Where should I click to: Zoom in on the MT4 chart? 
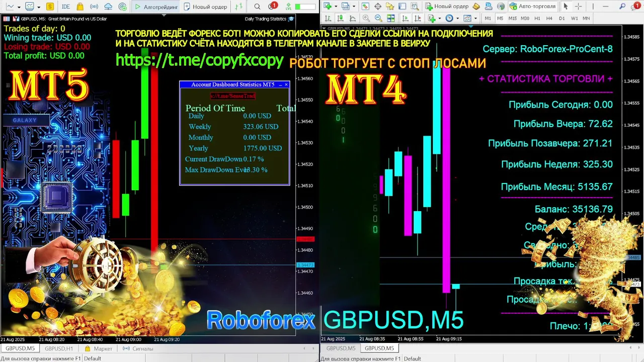366,18
